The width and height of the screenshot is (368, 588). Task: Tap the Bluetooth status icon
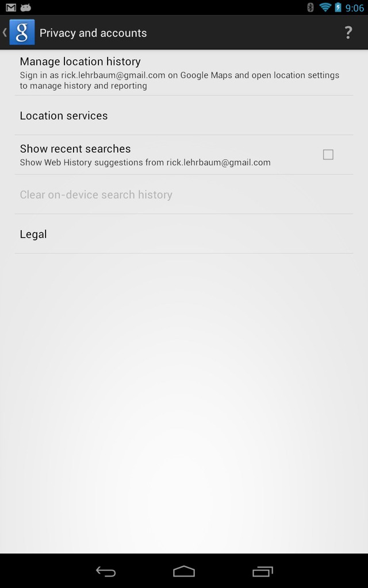point(310,7)
